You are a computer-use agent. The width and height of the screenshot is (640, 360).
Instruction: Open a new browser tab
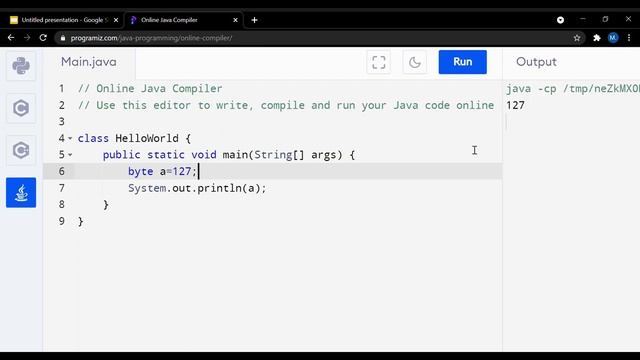tap(254, 20)
